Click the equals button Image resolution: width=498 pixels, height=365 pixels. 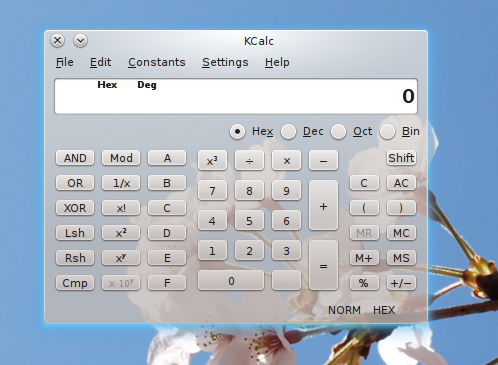pos(323,265)
